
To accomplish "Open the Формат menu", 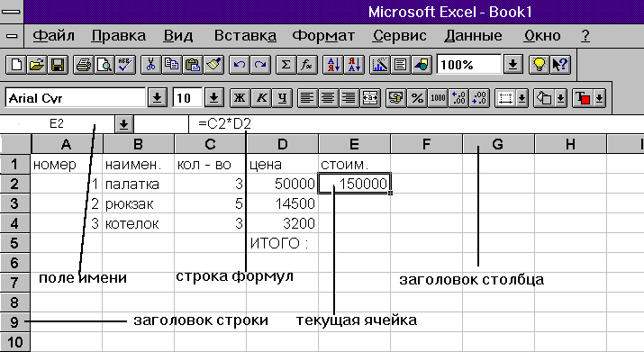I will 323,36.
